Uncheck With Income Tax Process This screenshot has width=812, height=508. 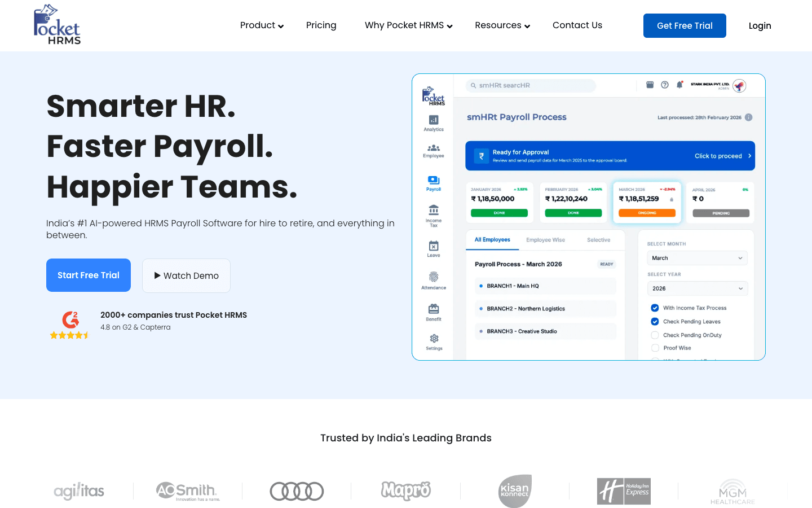(x=655, y=308)
